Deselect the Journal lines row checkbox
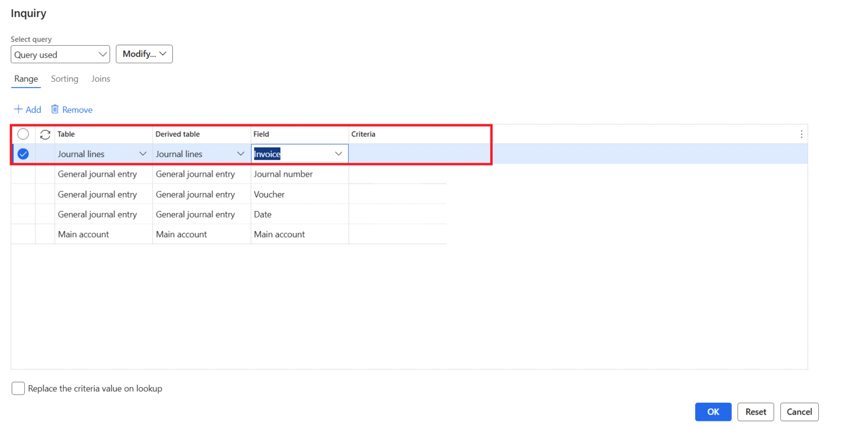This screenshot has height=427, width=868. tap(23, 153)
